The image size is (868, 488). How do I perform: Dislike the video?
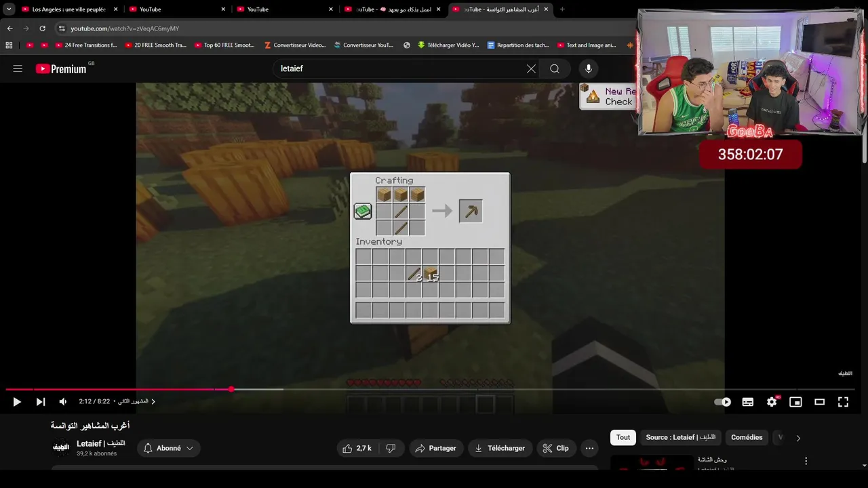(x=391, y=448)
